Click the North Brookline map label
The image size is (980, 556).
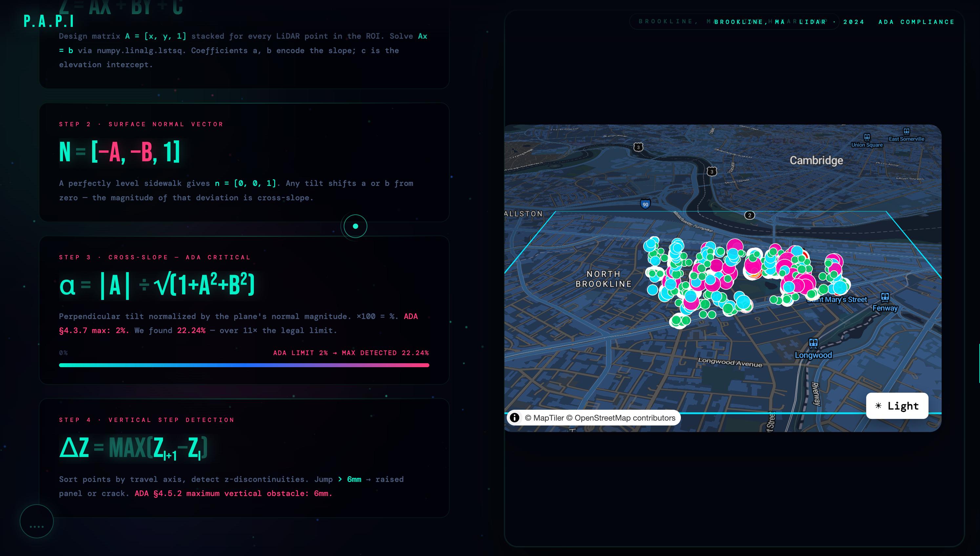pos(603,279)
